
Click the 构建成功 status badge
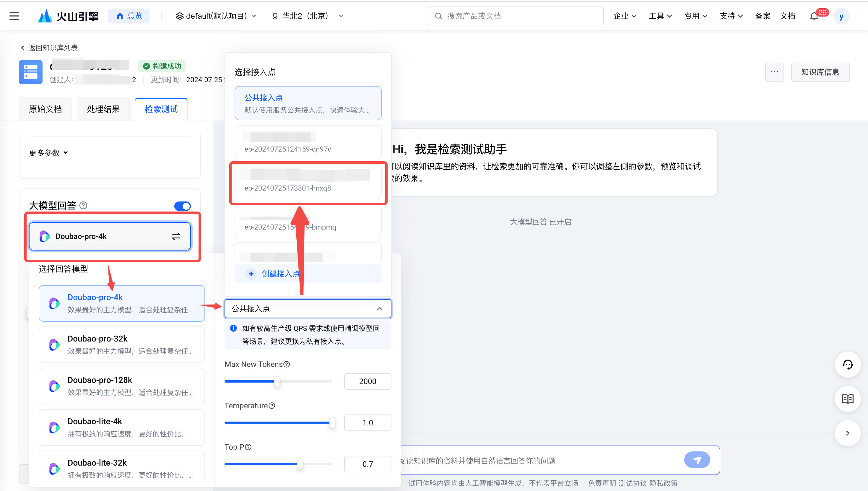[162, 66]
